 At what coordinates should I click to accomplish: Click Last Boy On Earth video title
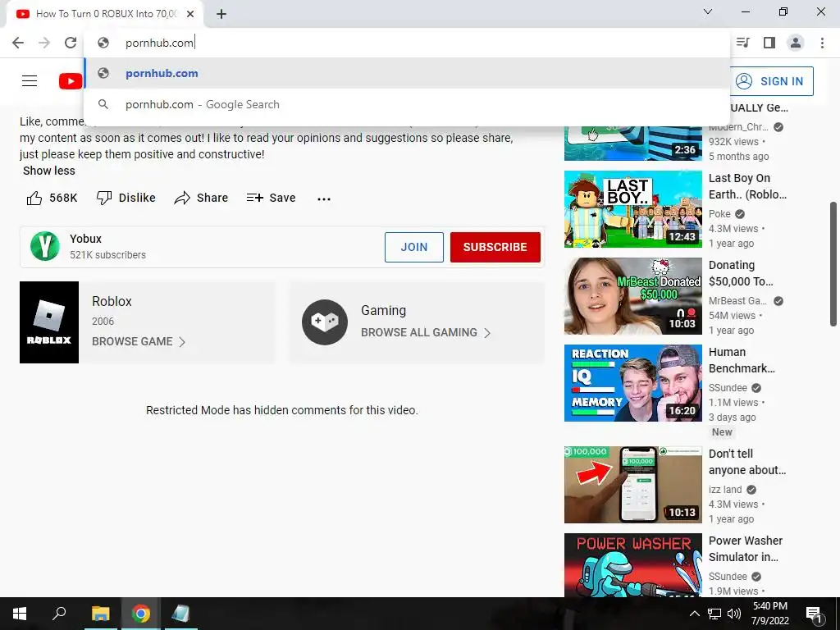[747, 186]
